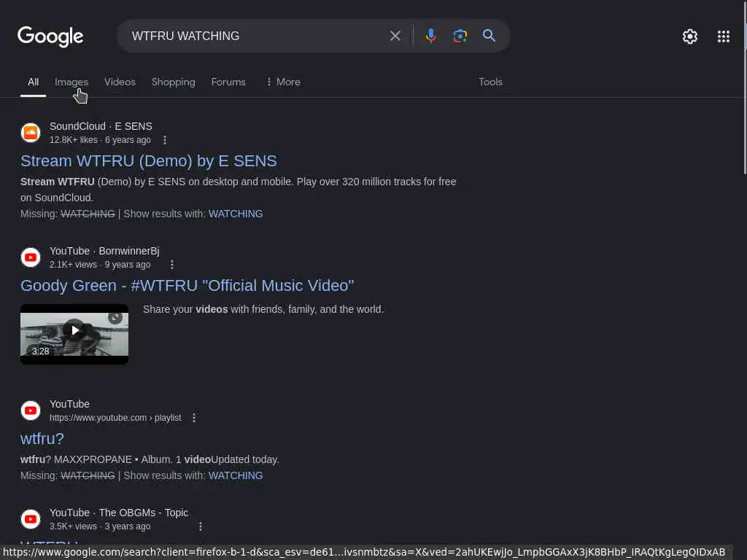This screenshot has height=560, width=747.
Task: Click the page vertical scrollbar
Action: point(745,87)
